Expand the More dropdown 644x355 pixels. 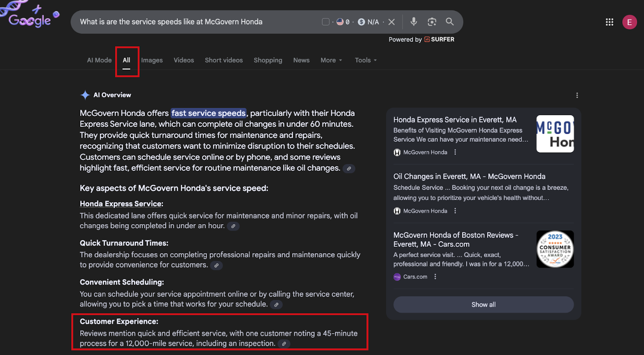(331, 60)
